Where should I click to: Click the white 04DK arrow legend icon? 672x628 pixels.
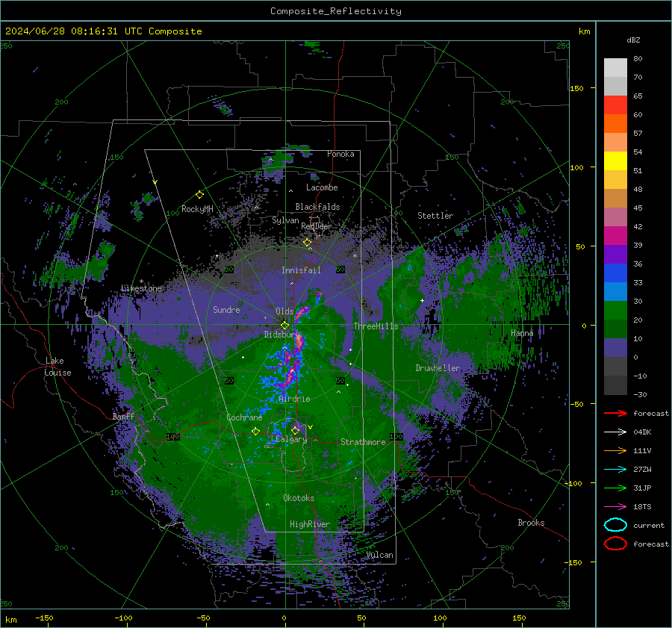coord(615,432)
